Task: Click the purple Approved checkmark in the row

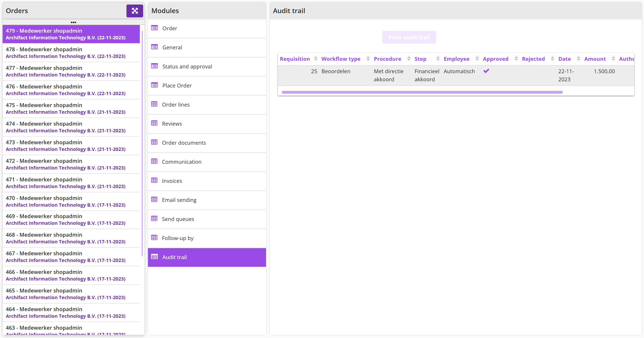Action: point(486,71)
